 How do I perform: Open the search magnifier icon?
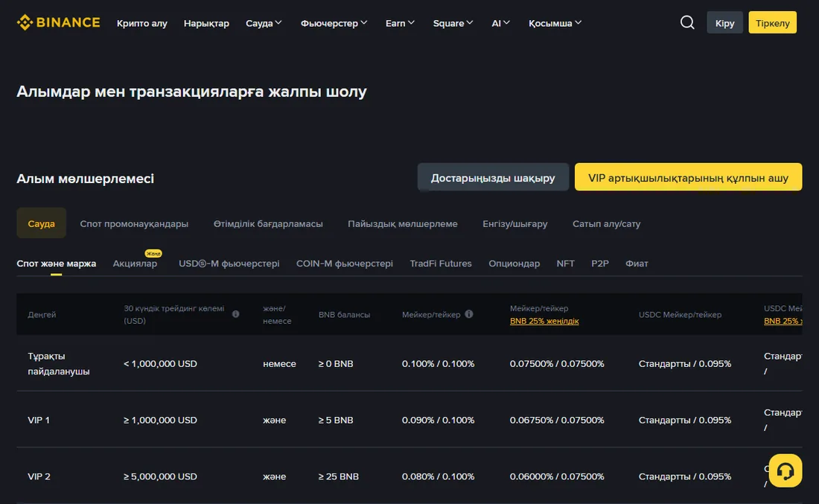pos(687,22)
